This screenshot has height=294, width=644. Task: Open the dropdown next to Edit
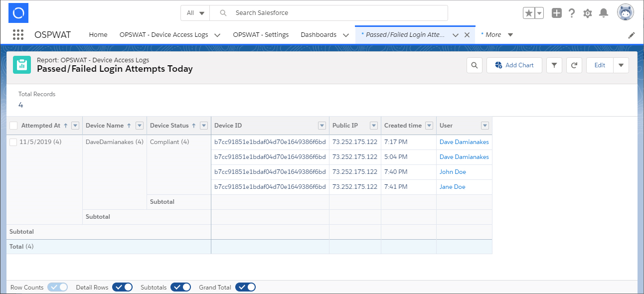[621, 65]
